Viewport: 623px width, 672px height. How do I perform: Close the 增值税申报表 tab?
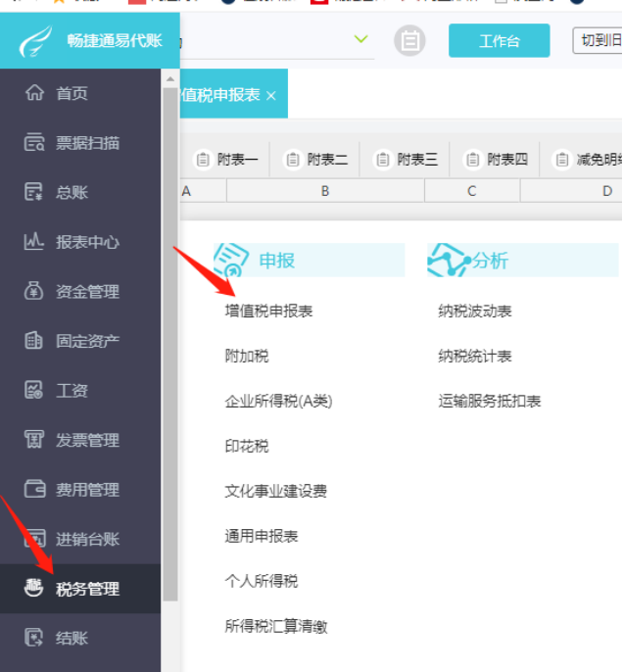(271, 96)
